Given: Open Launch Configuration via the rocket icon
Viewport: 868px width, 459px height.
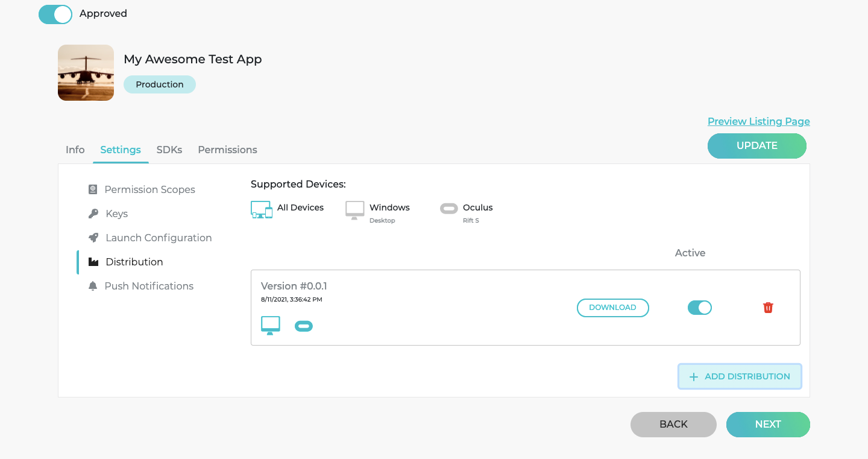Looking at the screenshot, I should tap(93, 238).
